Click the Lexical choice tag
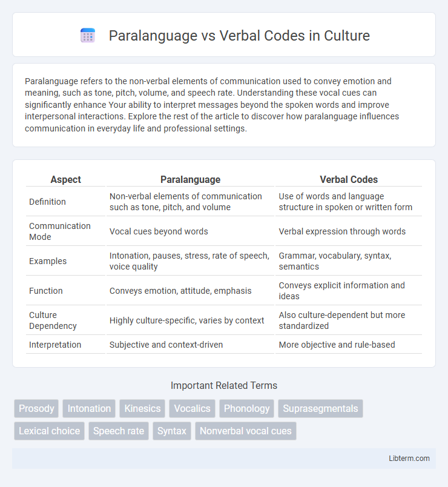This screenshot has width=448, height=487. 50,431
